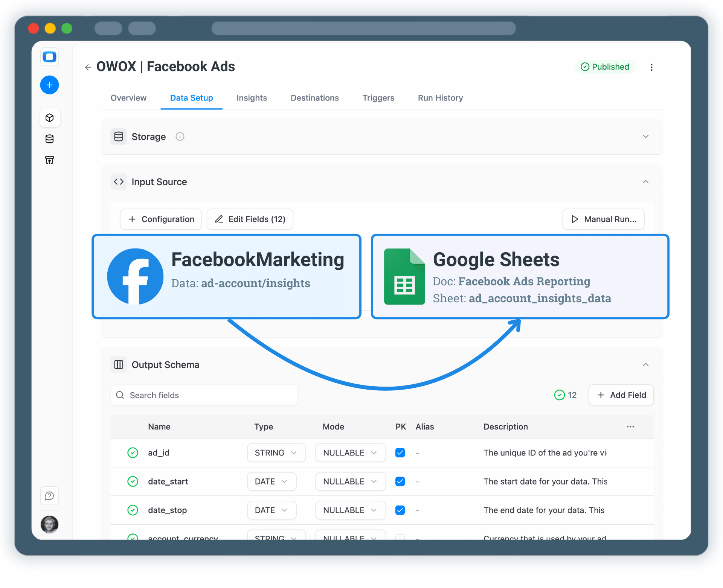723x588 pixels.
Task: Check the PK checkbox for account_currency
Action: point(400,538)
